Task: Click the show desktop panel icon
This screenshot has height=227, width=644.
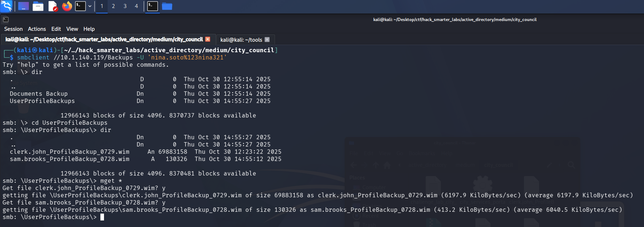Action: [x=23, y=6]
